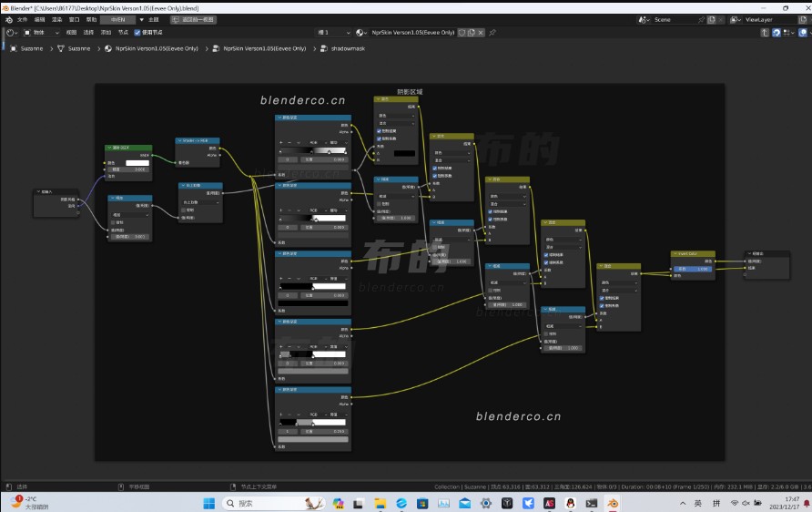The width and height of the screenshot is (812, 512).
Task: Open the terminal app from taskbar
Action: 592,503
